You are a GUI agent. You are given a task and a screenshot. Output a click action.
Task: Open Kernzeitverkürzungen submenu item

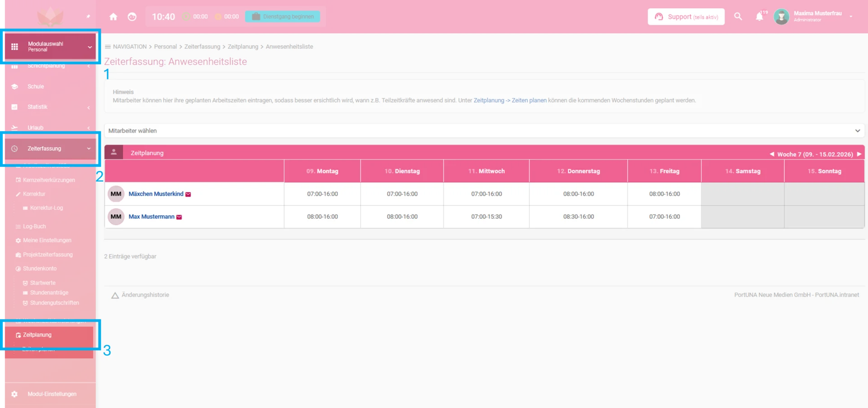[49, 180]
